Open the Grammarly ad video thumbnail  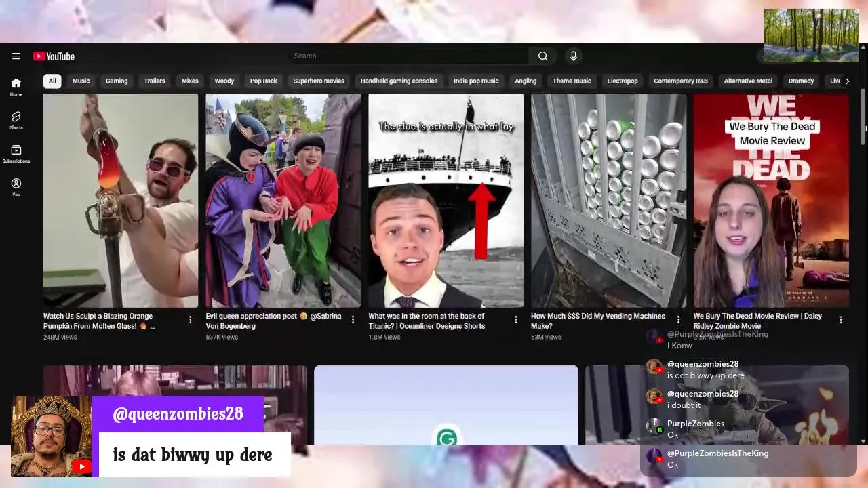click(446, 405)
